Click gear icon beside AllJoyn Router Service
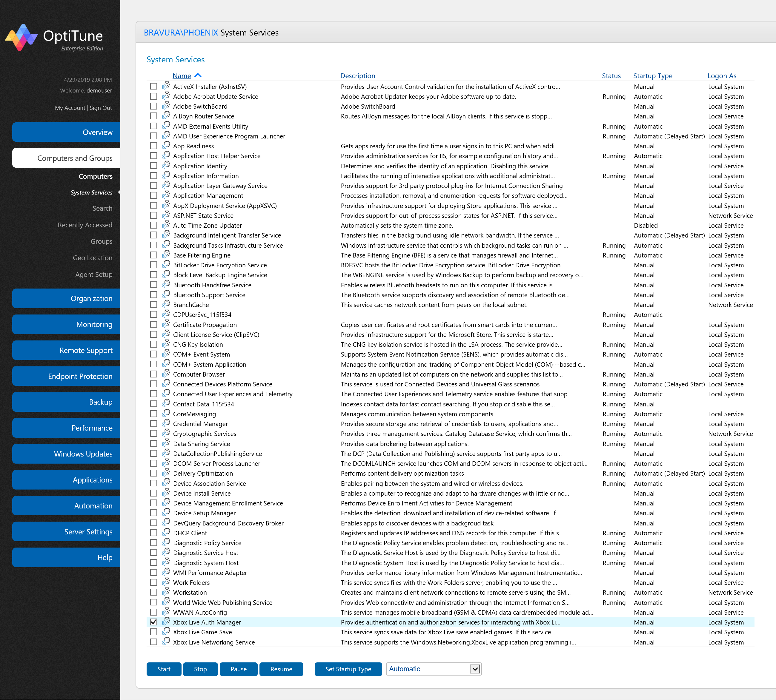The height and width of the screenshot is (700, 776). click(166, 115)
